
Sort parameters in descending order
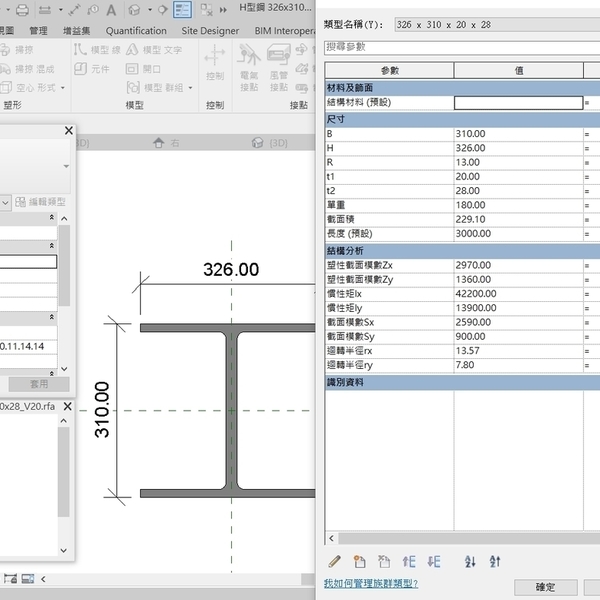click(495, 561)
